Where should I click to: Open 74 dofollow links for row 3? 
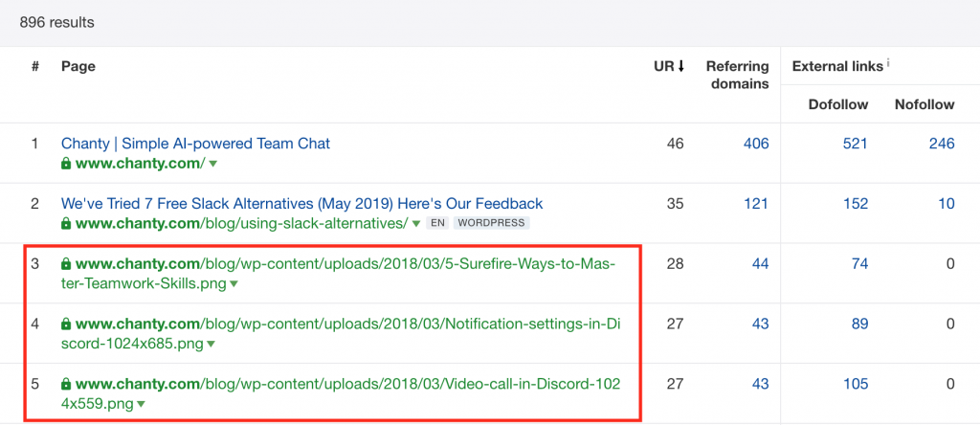860,264
